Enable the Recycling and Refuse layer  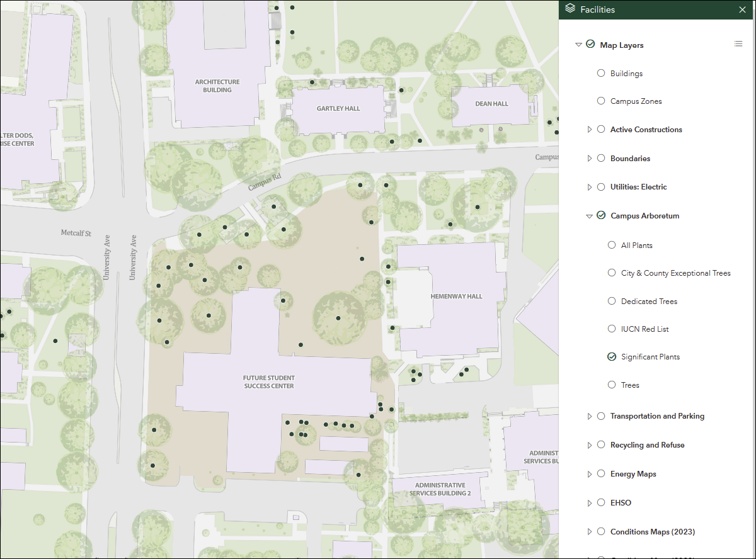coord(600,444)
